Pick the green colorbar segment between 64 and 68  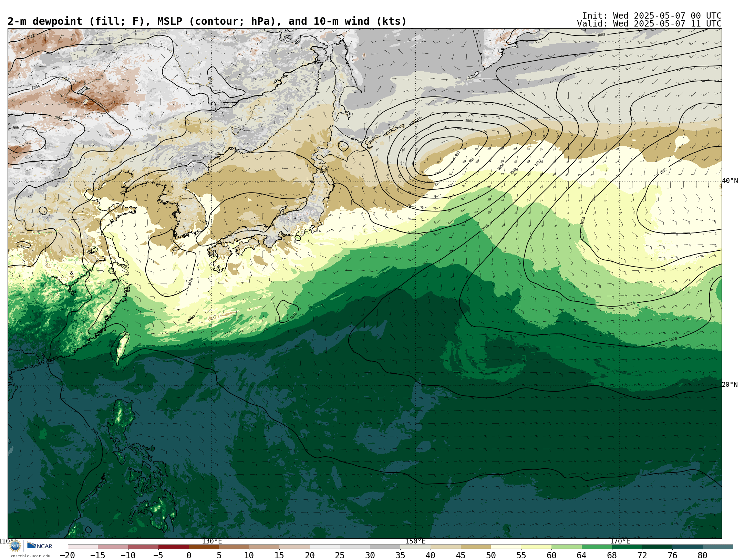597,547
